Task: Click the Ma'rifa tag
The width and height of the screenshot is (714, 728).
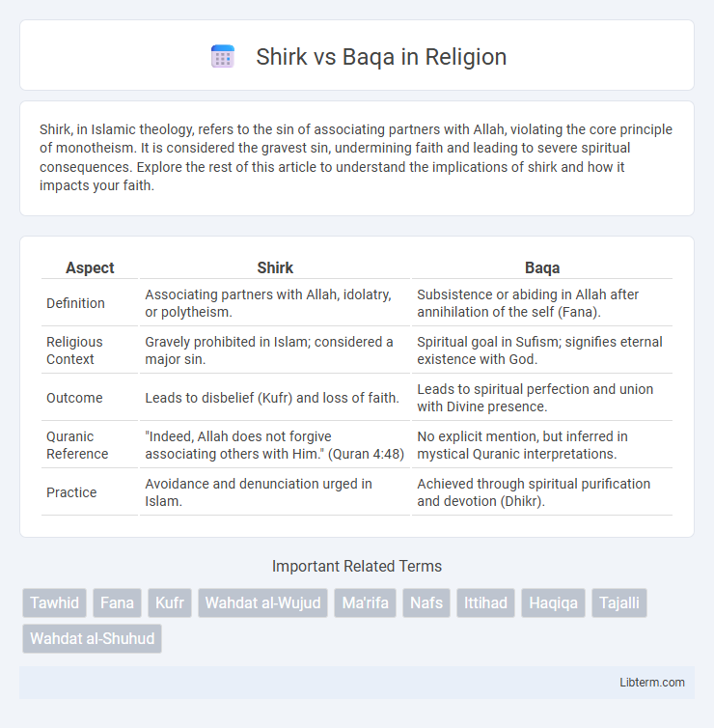Action: pos(365,602)
